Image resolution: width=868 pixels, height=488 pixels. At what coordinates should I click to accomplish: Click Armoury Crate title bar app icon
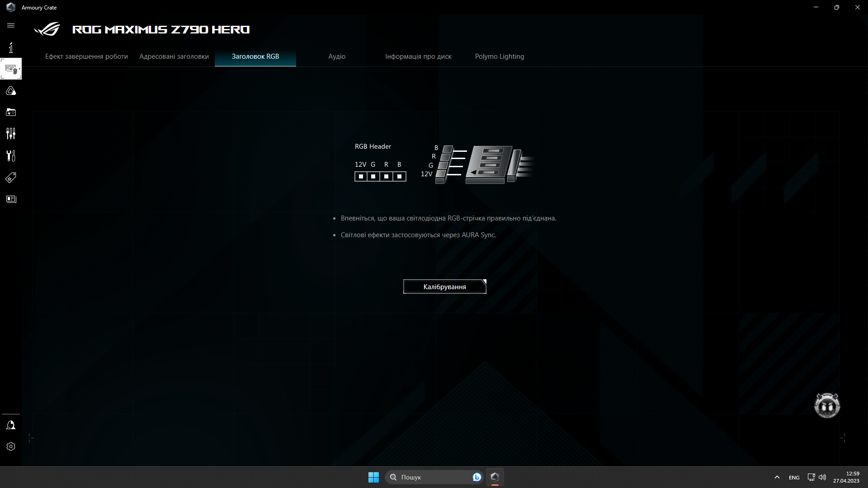pos(11,7)
